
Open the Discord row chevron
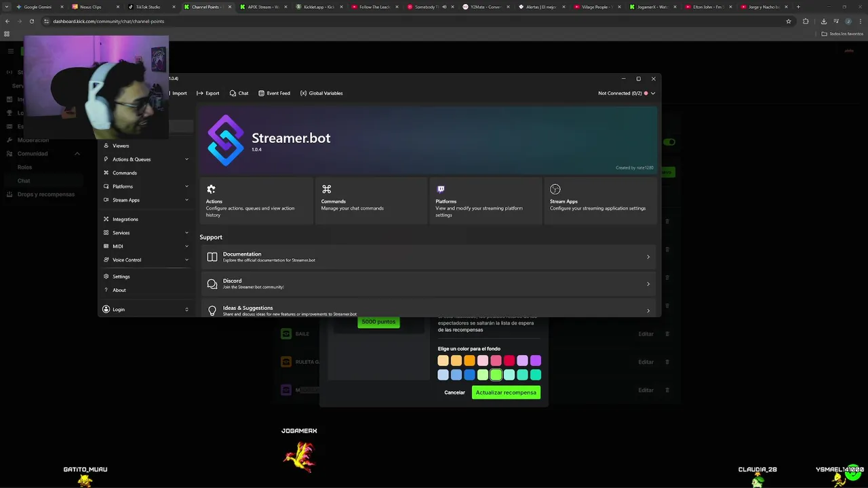648,284
